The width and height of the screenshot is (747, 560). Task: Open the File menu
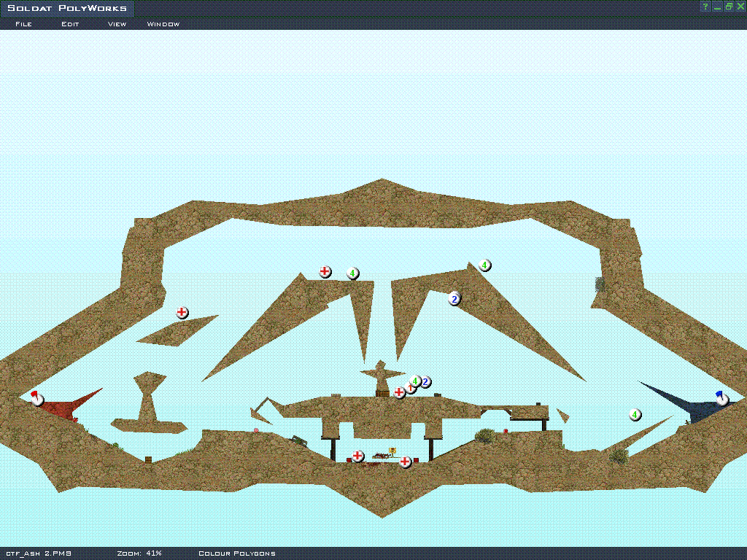[23, 24]
